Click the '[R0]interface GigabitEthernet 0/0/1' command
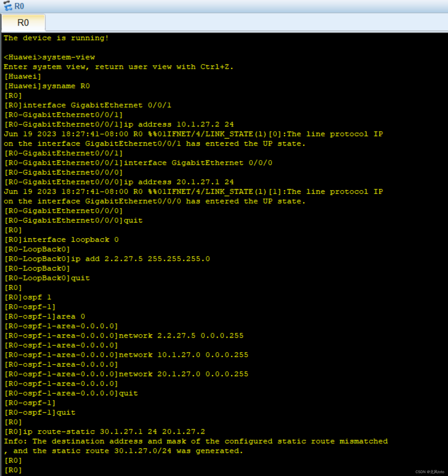 (x=88, y=105)
